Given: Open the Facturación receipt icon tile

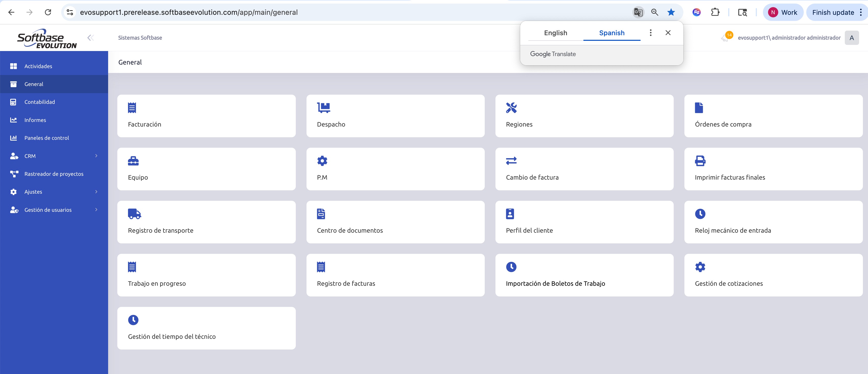Looking at the screenshot, I should tap(132, 108).
